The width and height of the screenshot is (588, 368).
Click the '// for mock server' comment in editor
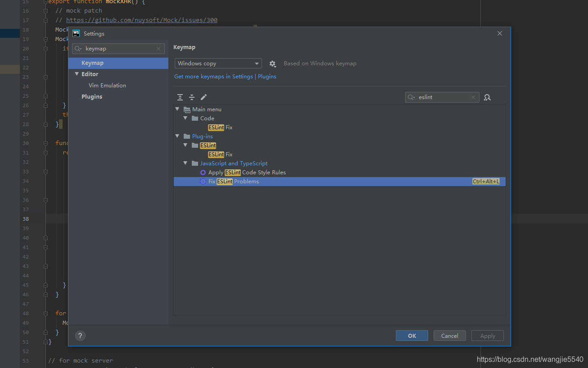coord(81,360)
